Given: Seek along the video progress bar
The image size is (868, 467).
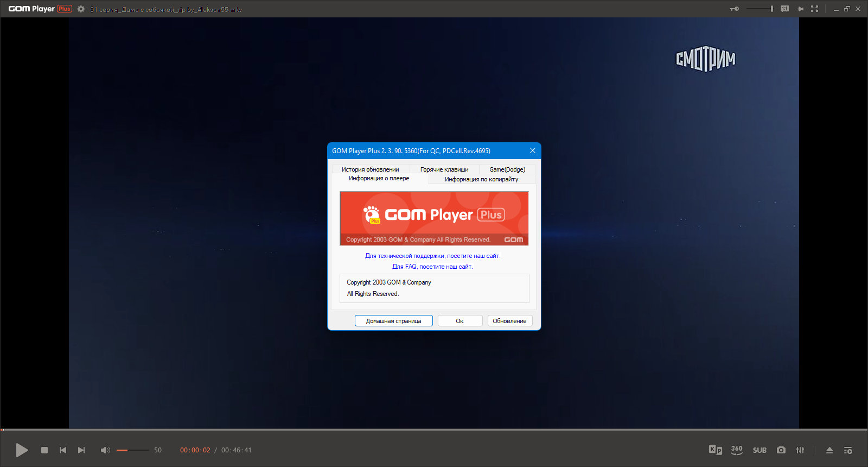Looking at the screenshot, I should tap(434, 430).
